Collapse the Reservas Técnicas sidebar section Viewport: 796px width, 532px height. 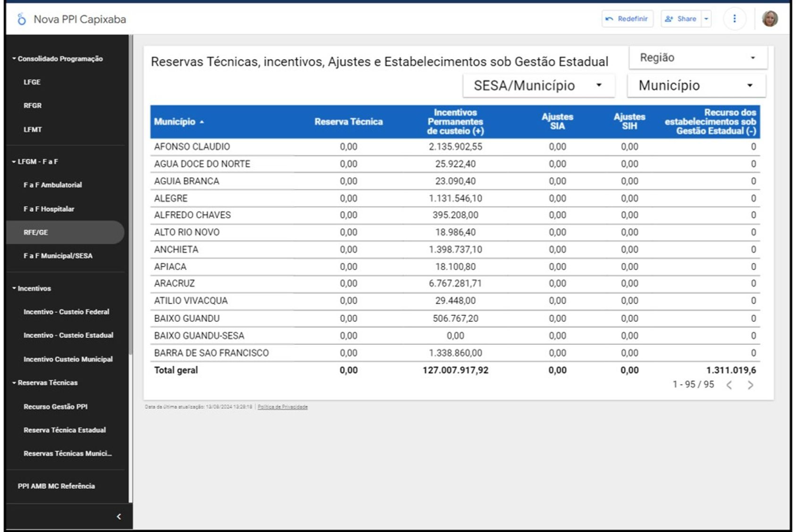tap(14, 383)
